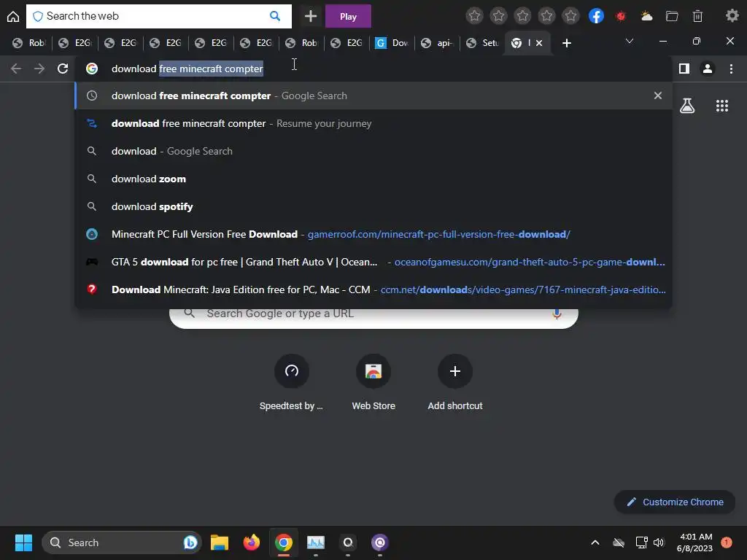Click the Add shortcut tile
Screen dimensions: 747x560
[455, 383]
